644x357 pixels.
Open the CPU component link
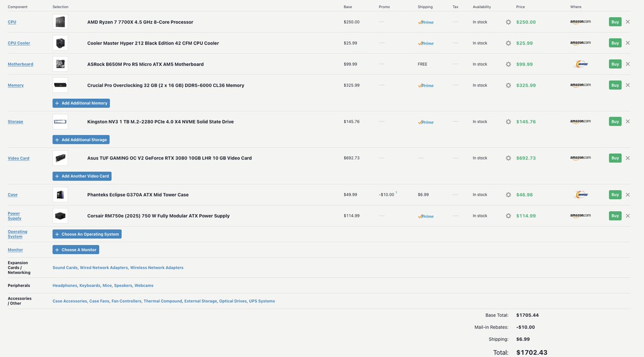[x=12, y=22]
